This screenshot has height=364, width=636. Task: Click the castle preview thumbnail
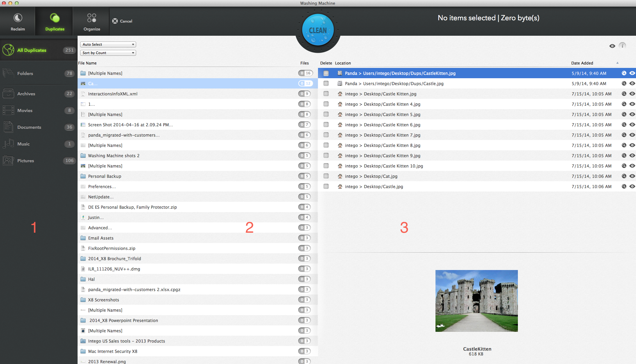[x=477, y=301]
